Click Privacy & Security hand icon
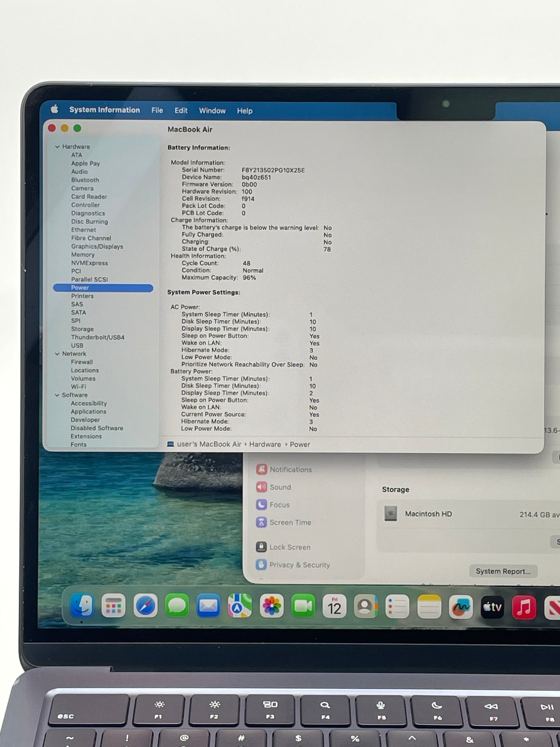This screenshot has height=747, width=560. pyautogui.click(x=262, y=564)
